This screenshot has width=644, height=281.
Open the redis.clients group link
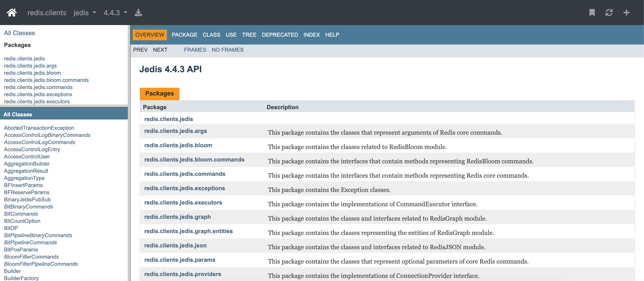[x=47, y=13]
